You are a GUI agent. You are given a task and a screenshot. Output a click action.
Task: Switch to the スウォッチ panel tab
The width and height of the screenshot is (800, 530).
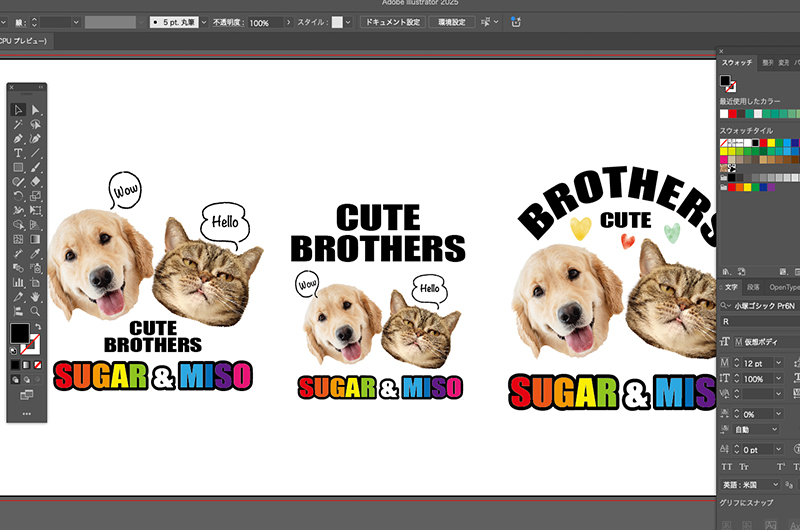coord(737,62)
